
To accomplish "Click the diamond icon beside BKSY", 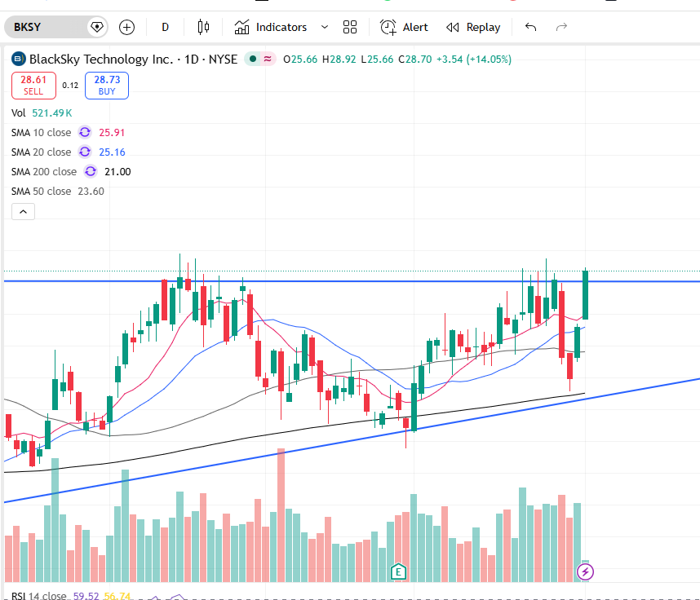I will click(97, 27).
